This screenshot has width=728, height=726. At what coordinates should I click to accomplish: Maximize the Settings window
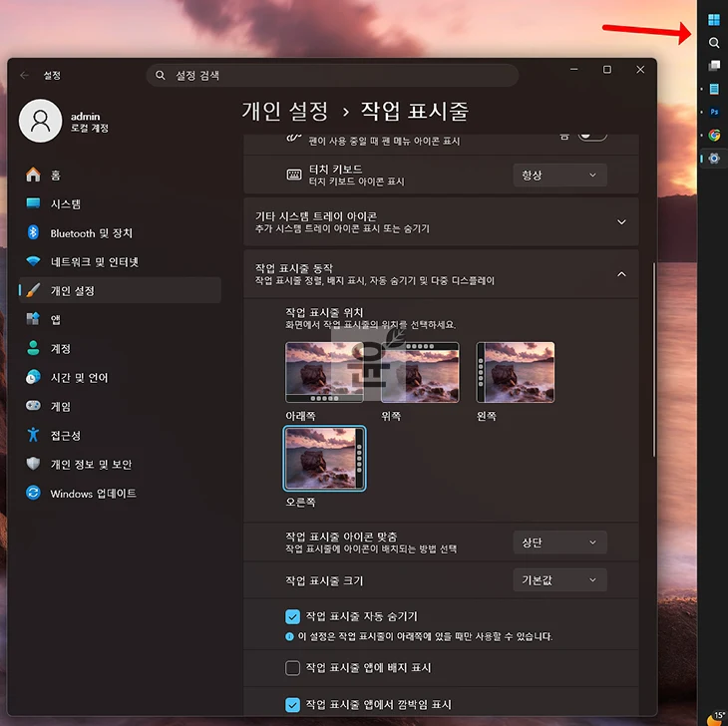(606, 69)
